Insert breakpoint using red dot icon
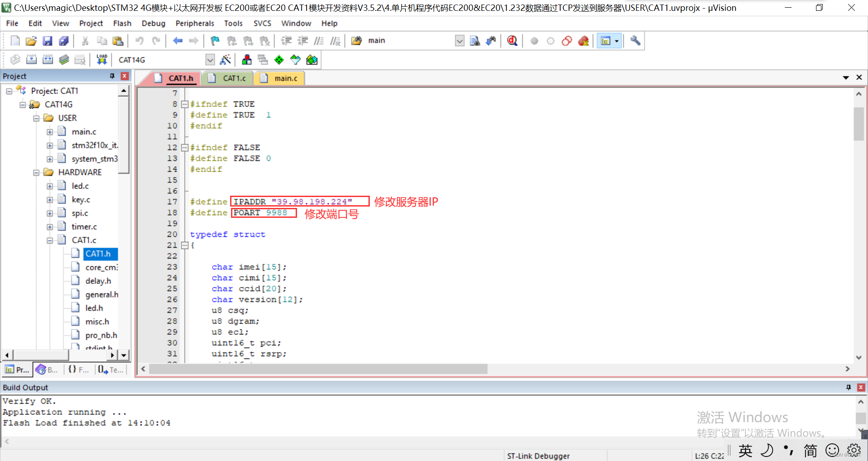Image resolution: width=868 pixels, height=461 pixels. [534, 41]
